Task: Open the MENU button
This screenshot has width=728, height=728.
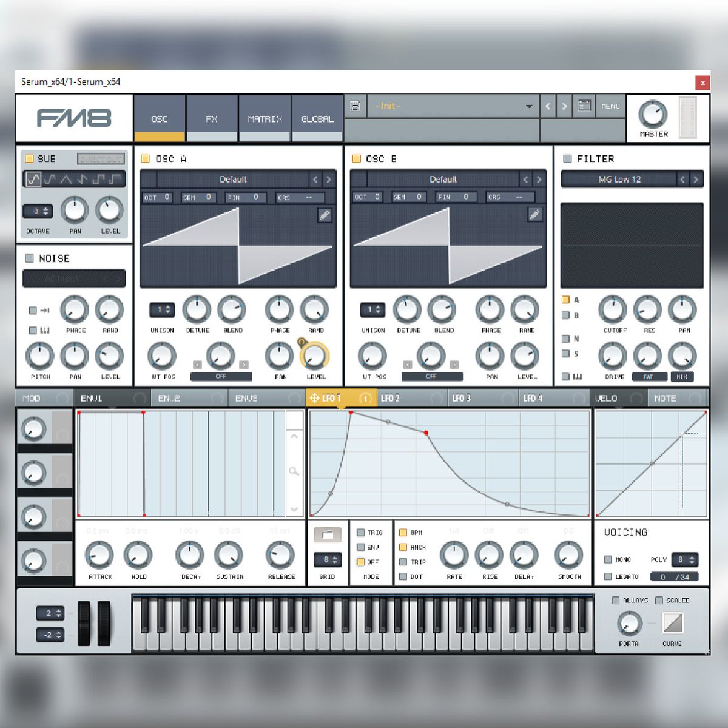Action: pos(610,106)
